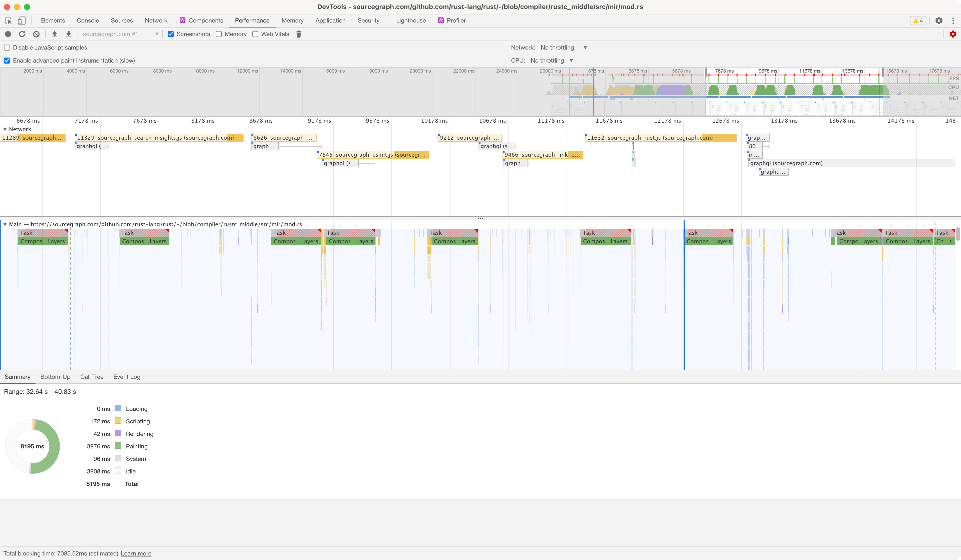Open the Network throttling dropdown

click(x=563, y=48)
